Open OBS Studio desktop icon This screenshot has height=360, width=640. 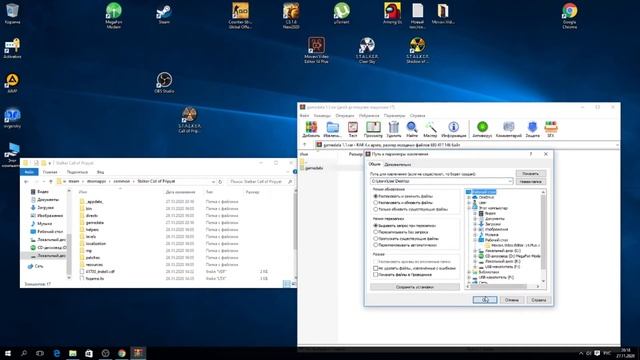point(164,83)
